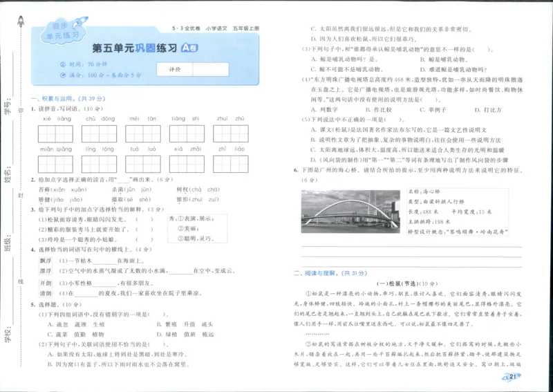
Task: Click the 姓名 label on left margin
Action: (x=8, y=174)
